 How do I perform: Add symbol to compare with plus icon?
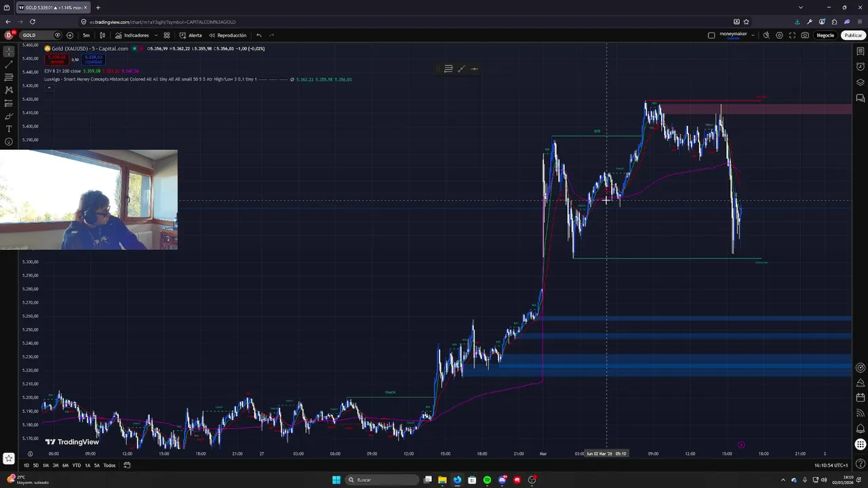70,35
